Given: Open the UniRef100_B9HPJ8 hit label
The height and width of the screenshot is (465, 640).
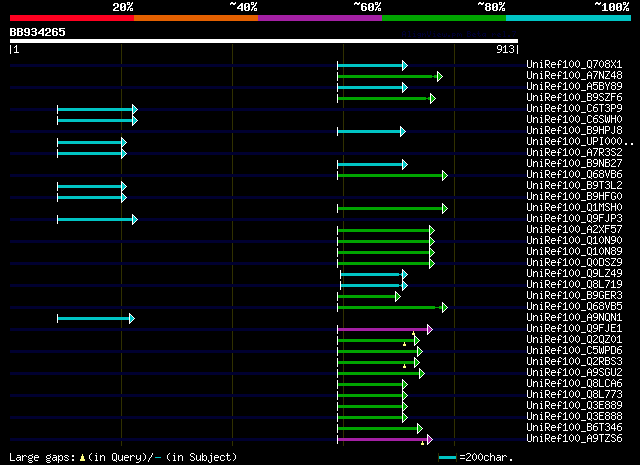Looking at the screenshot, I should (x=574, y=130).
